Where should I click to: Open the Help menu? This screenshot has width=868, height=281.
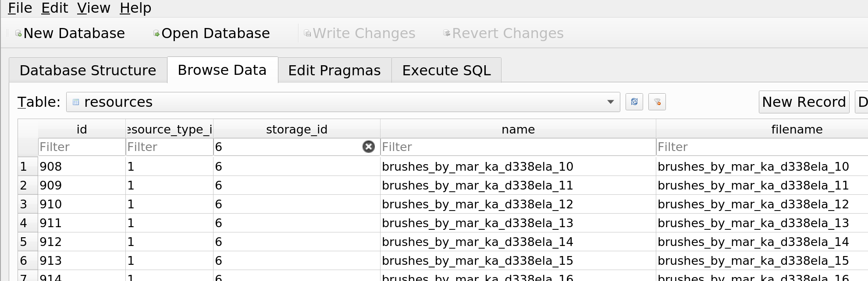coord(135,8)
